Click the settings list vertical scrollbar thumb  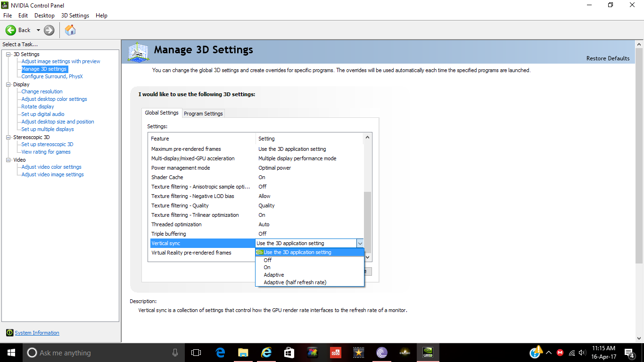(368, 222)
